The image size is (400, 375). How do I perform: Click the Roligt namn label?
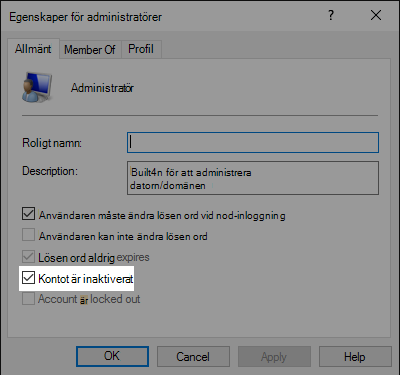click(x=52, y=143)
